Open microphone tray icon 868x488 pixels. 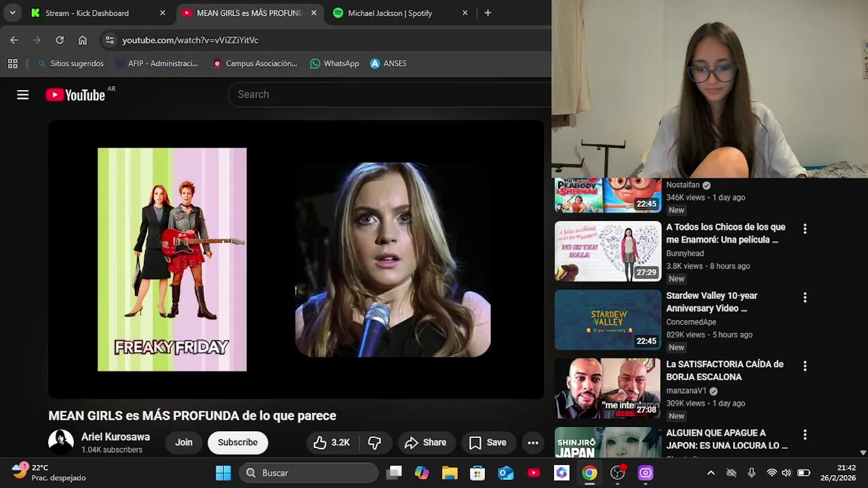751,473
